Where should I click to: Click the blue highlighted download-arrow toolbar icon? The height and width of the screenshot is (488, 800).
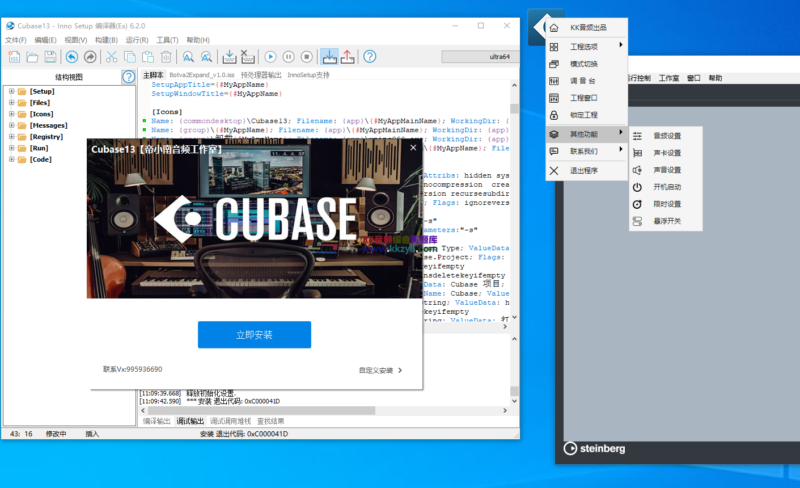[x=330, y=57]
